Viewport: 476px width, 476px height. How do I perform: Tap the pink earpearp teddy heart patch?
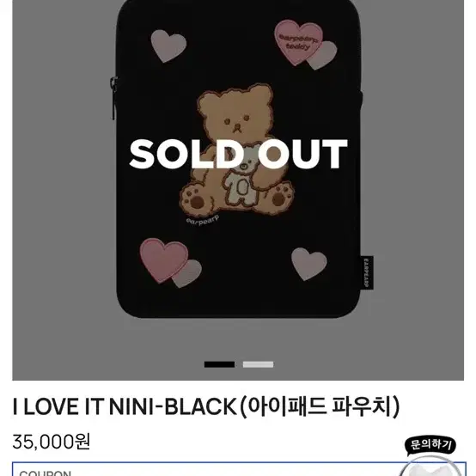click(298, 42)
